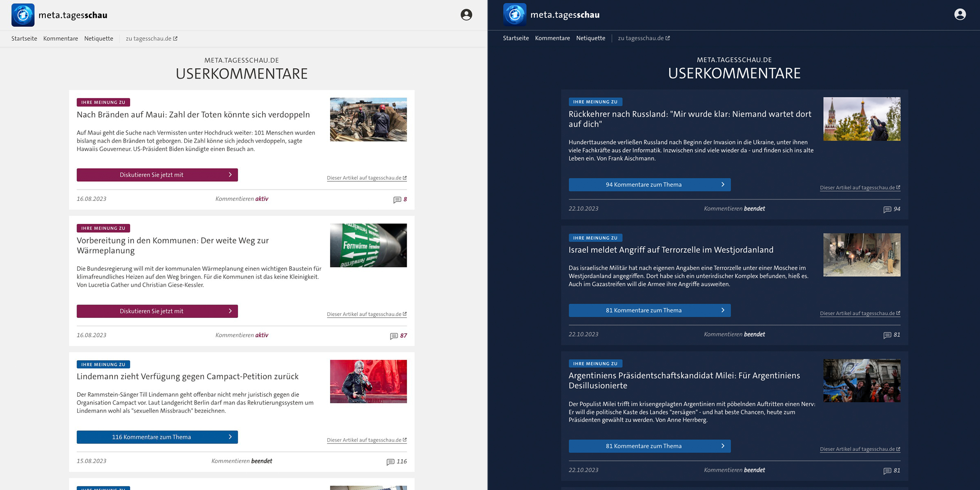Click 'Kommentieren beendet' under the Russland article

point(734,209)
